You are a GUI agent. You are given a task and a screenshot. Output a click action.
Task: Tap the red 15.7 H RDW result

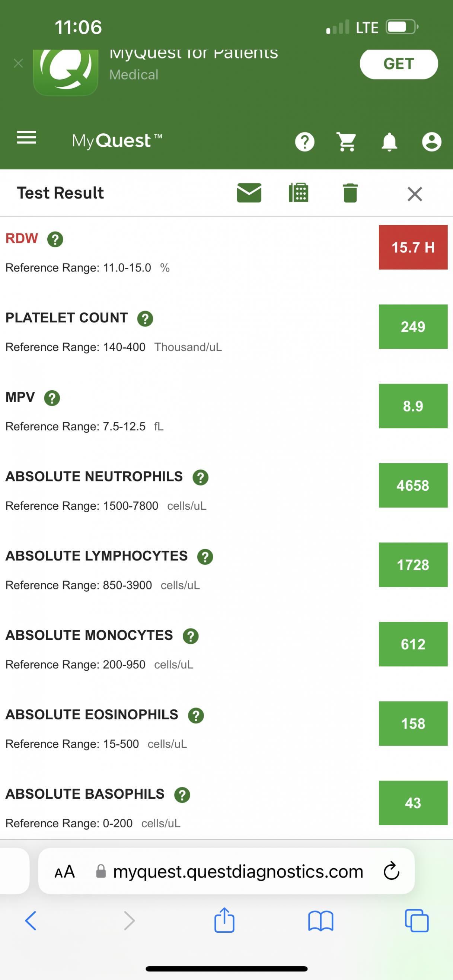pos(413,247)
